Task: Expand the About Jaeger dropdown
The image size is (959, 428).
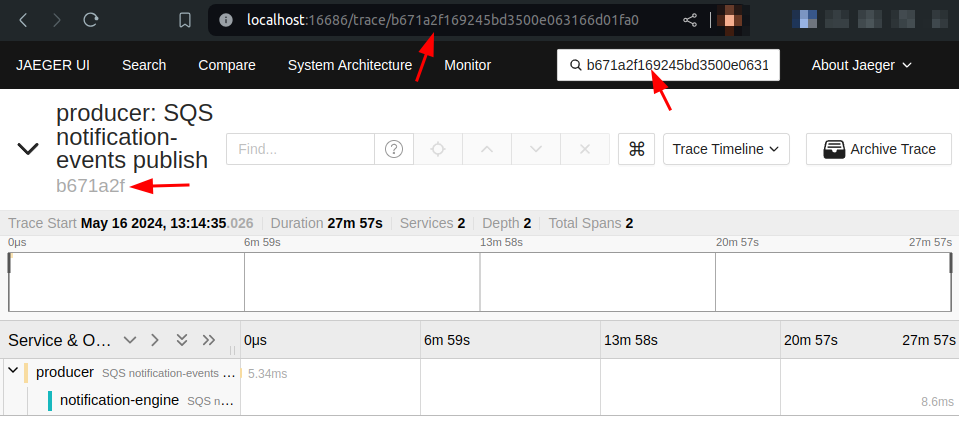Action: [x=861, y=65]
